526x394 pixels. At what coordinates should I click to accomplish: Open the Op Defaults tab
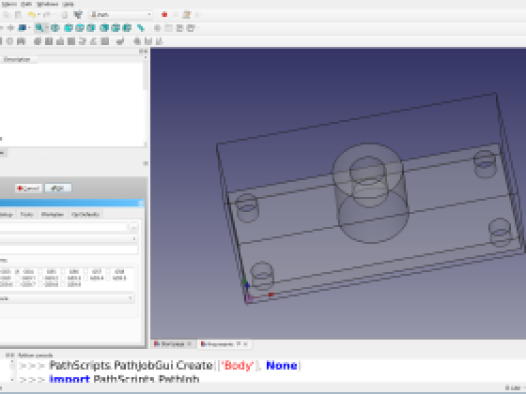point(85,214)
